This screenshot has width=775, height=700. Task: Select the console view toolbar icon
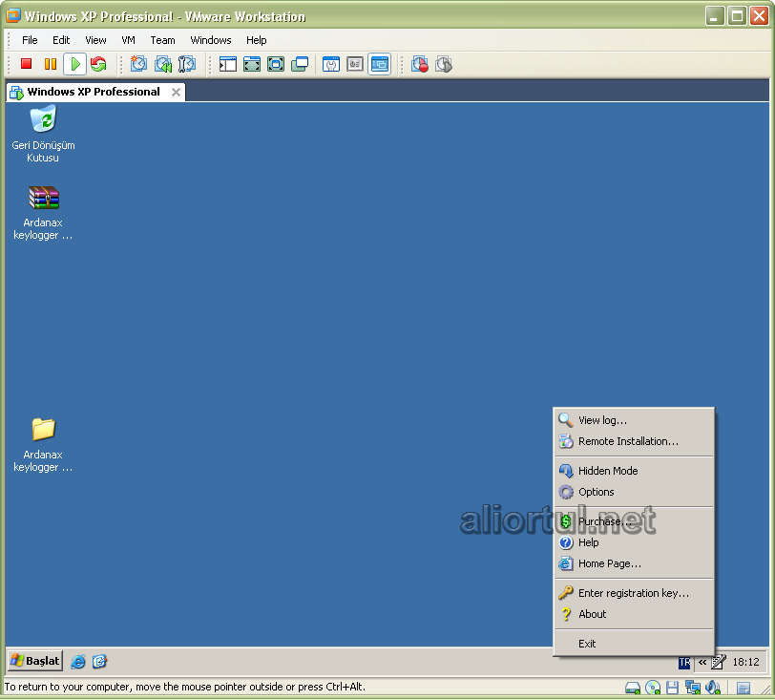(x=380, y=64)
